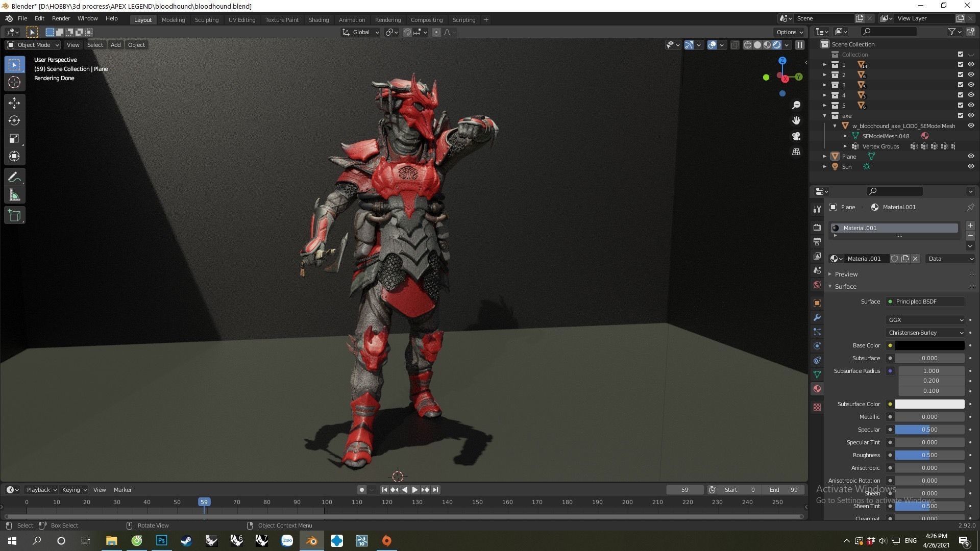Open the Render properties tab
Screen dimensions: 980x551
[x=817, y=228]
